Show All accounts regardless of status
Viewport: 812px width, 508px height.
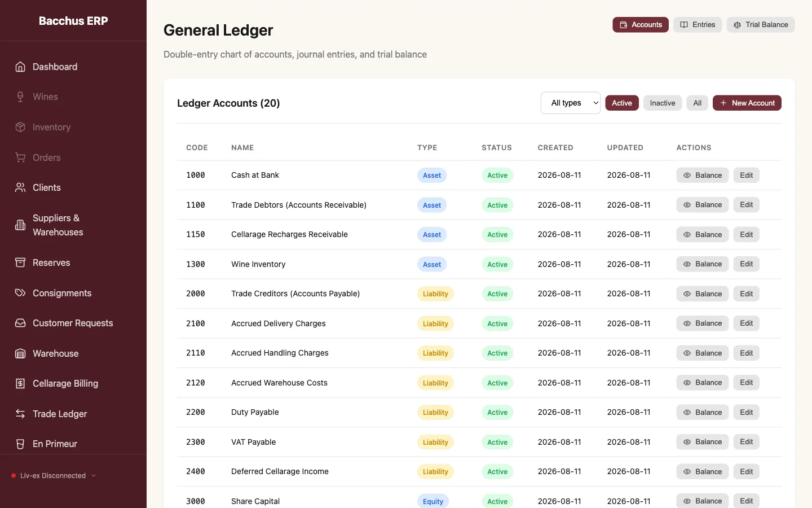coord(698,103)
